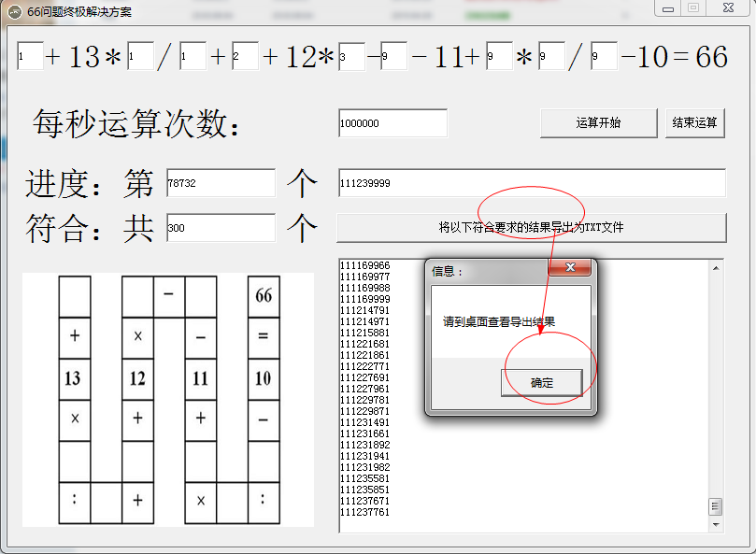Click the progress field showing 78732
Screen dimensions: 756x554
point(220,182)
